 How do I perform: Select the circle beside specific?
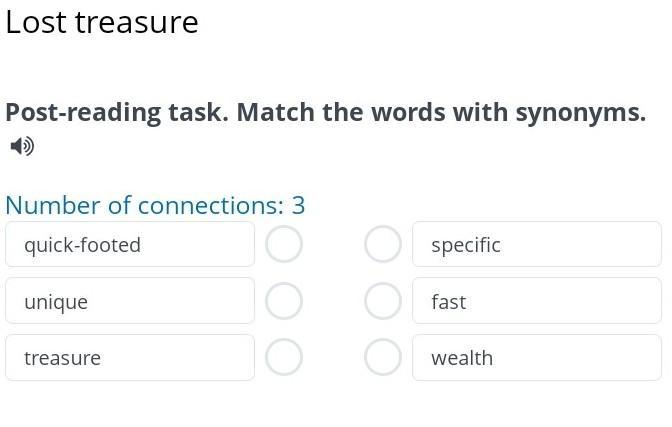(x=382, y=244)
